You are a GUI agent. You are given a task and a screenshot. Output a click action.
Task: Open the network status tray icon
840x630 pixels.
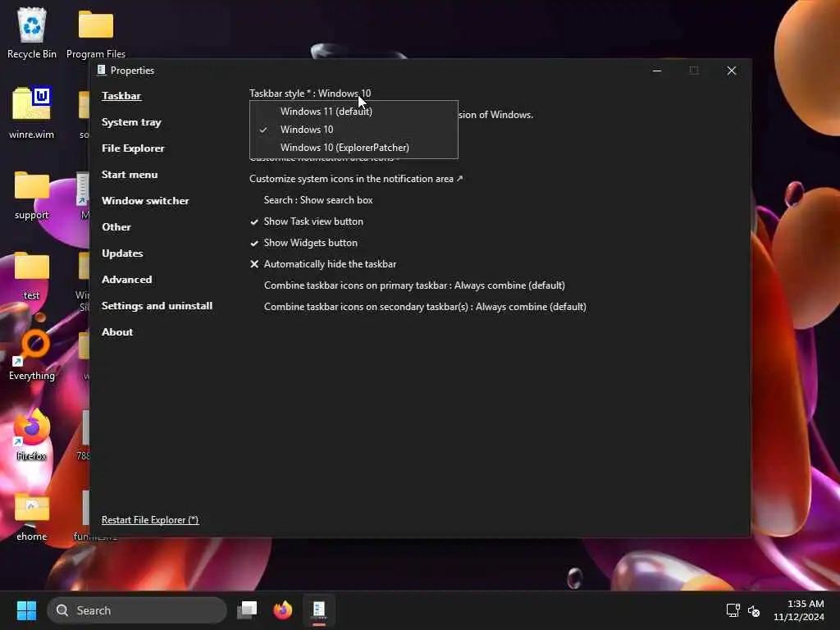733,610
